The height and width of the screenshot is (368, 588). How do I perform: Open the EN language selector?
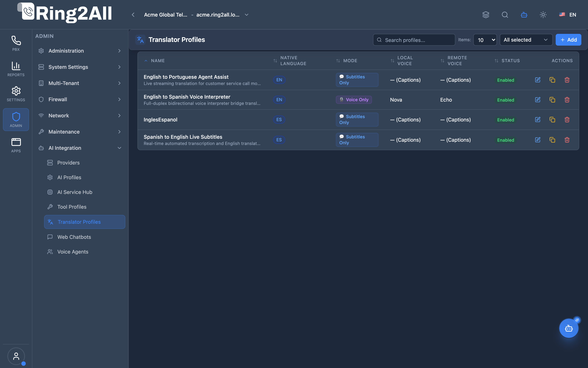[x=568, y=15]
